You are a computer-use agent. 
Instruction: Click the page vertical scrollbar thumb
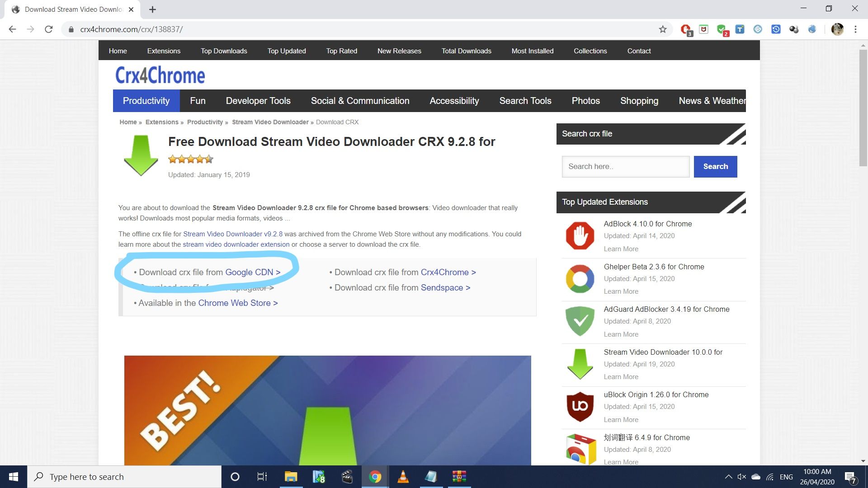(x=863, y=108)
